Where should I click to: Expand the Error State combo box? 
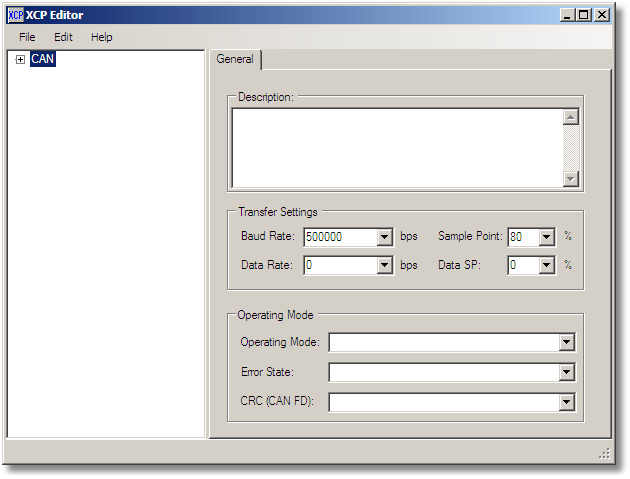[567, 373]
